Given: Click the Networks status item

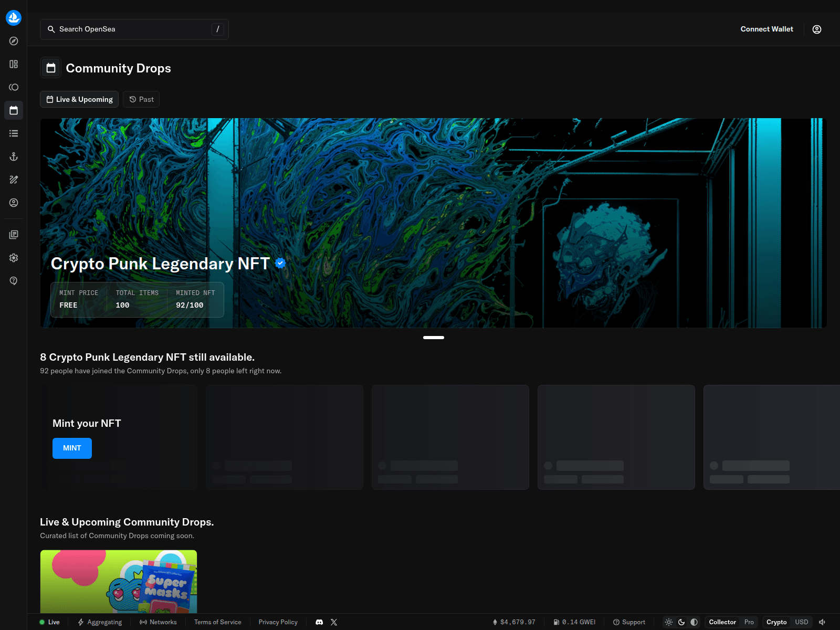Looking at the screenshot, I should coord(158,622).
